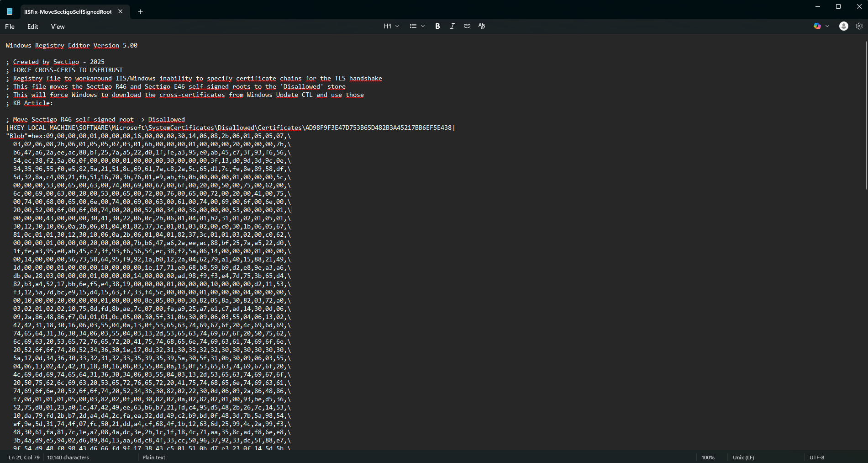Click the Notepad app icon in title bar
Screen dimensions: 868x463
point(10,11)
